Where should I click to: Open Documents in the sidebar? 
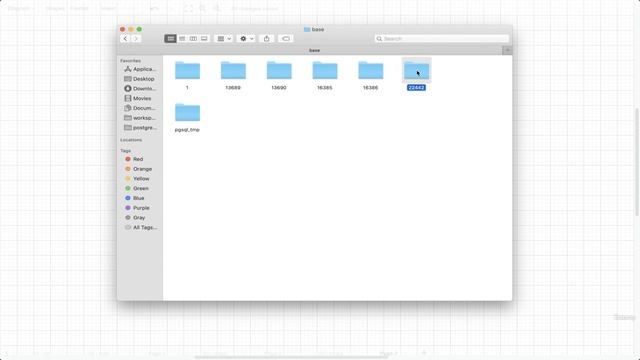pos(140,108)
